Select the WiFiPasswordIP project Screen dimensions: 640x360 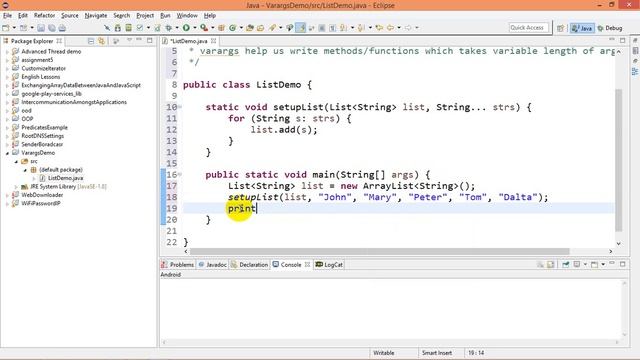click(41, 204)
